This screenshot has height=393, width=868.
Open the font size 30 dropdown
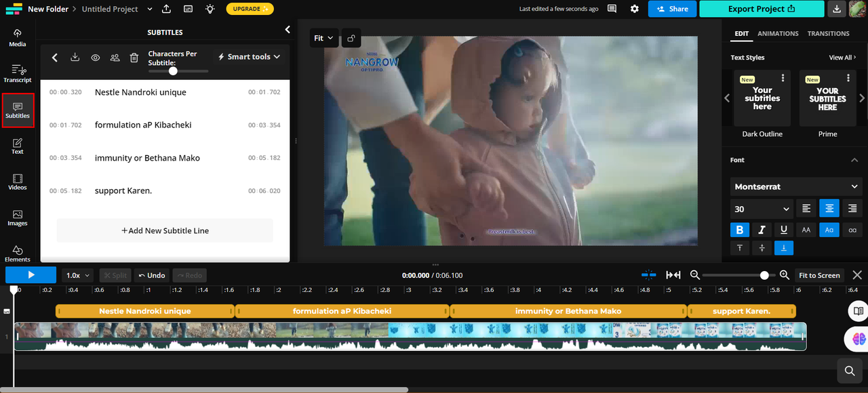coord(762,209)
